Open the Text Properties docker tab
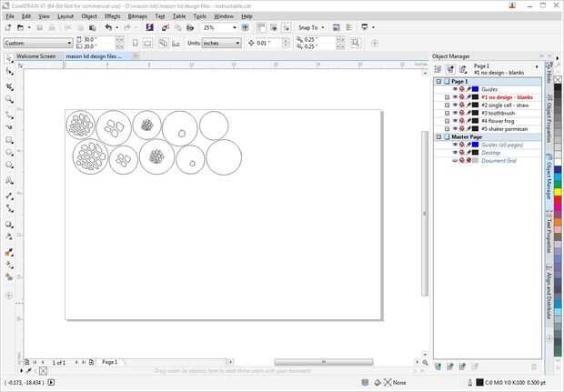The width and height of the screenshot is (564, 392). 549,231
